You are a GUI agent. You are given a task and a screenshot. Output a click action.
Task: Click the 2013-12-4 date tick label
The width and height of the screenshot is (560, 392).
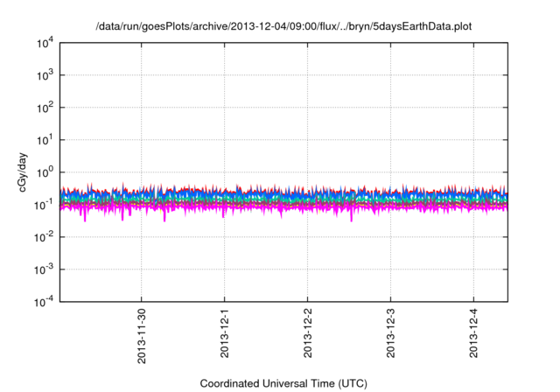pos(473,333)
